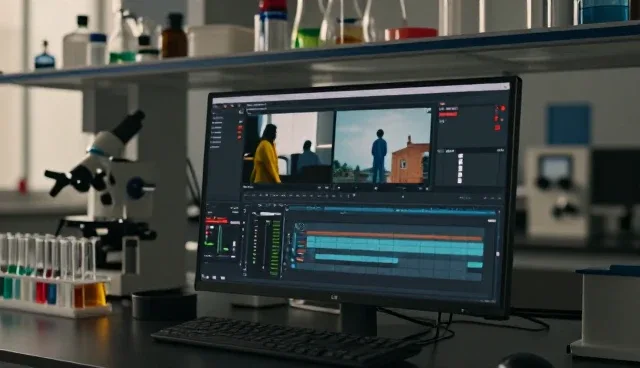Click the large red circular record icon
Viewport: 640px width, 368px height.
pyautogui.click(x=503, y=109)
